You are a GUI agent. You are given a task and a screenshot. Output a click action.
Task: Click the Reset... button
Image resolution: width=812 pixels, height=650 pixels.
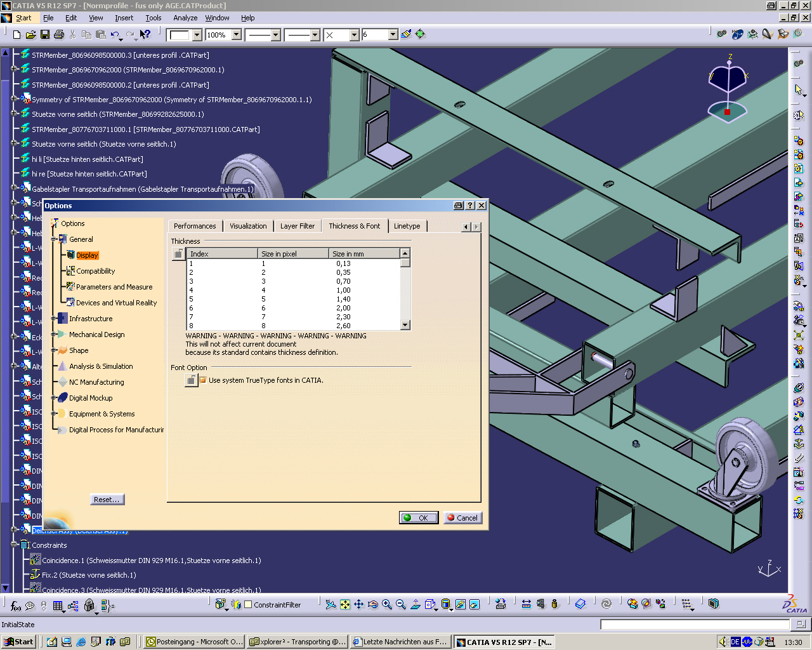(x=107, y=500)
